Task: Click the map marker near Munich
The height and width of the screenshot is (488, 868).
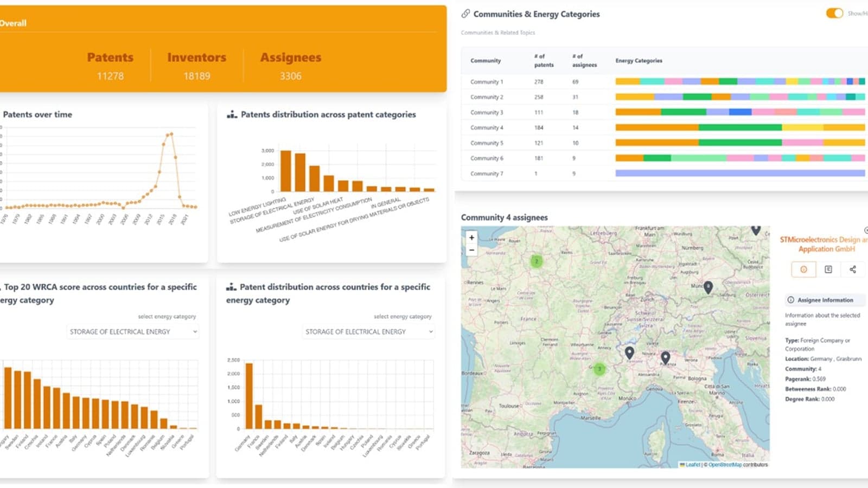Action: 708,287
